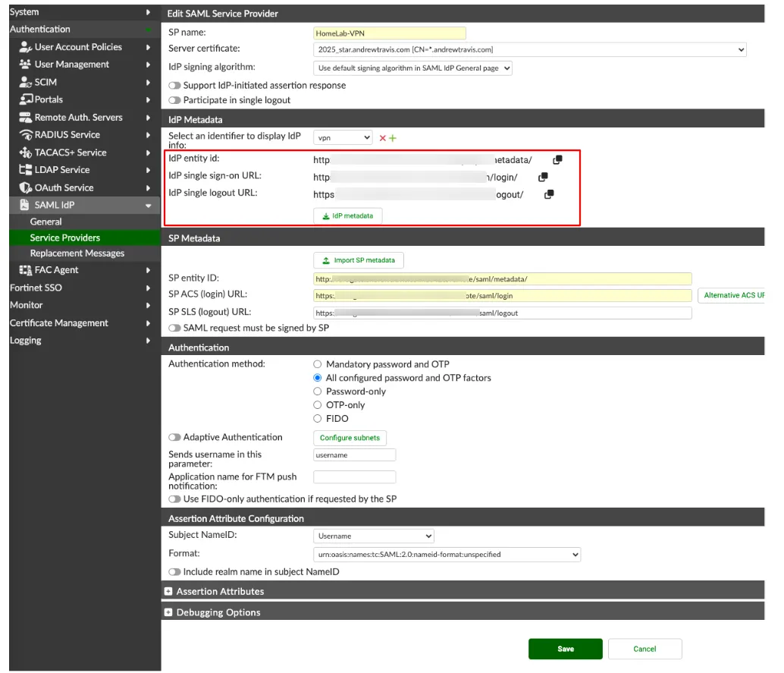The height and width of the screenshot is (673, 784).
Task: Switch to Replacement Messages under SAML IdP
Action: point(76,253)
